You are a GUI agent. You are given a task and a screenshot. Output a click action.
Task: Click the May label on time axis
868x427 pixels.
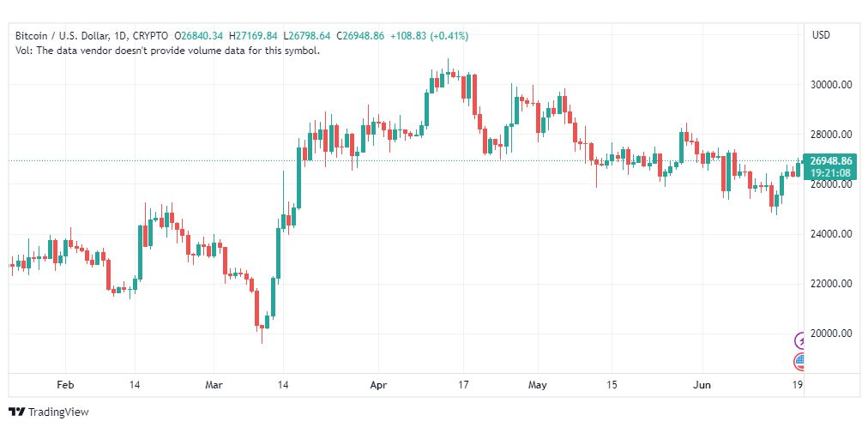point(538,386)
